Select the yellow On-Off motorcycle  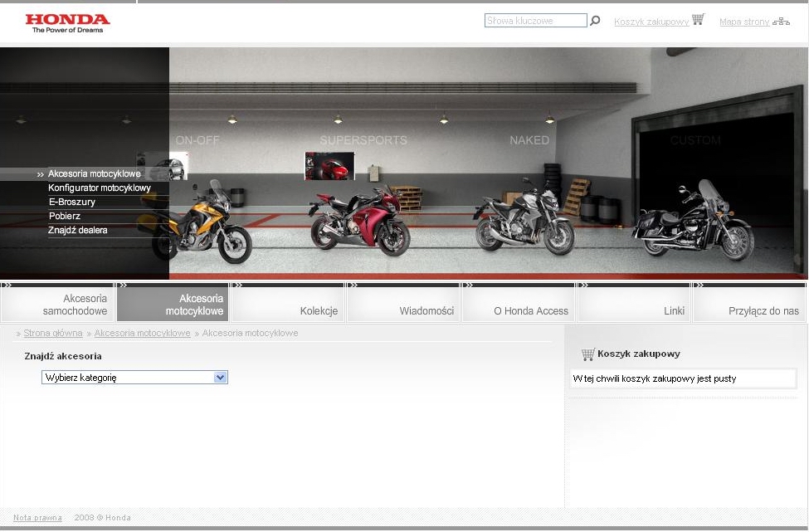[x=203, y=224]
